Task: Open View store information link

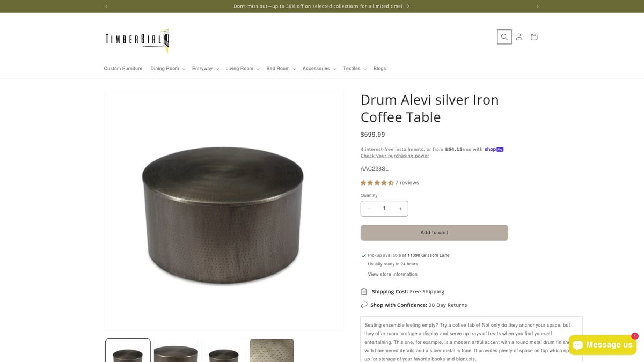Action: 392,275
